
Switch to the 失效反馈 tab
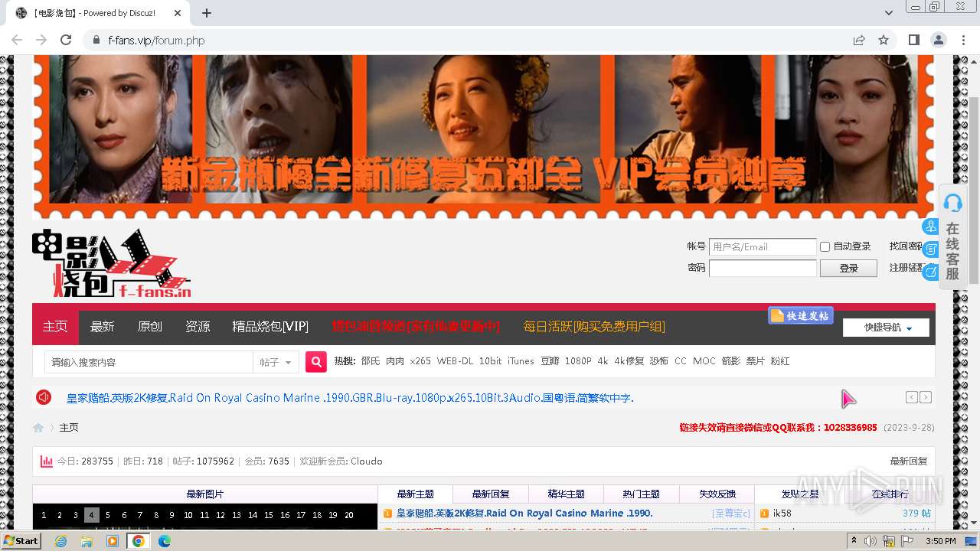pos(717,494)
